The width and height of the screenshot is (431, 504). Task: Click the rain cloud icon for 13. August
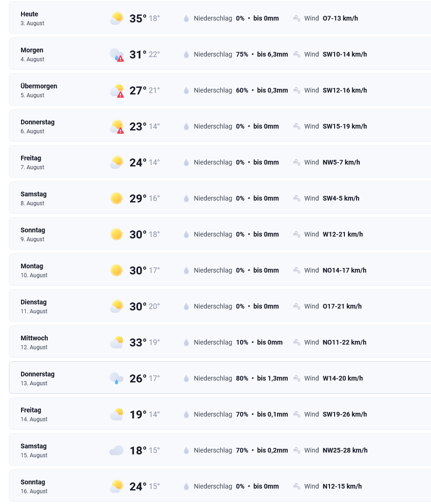(x=117, y=378)
